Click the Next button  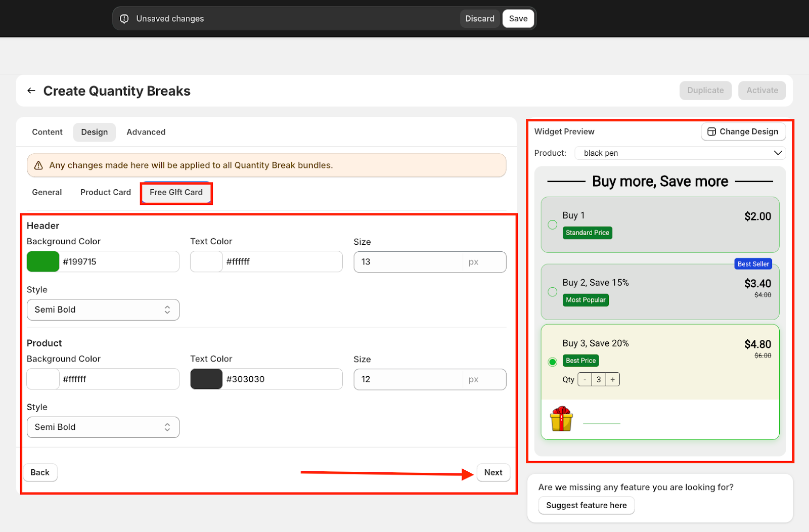click(x=493, y=472)
